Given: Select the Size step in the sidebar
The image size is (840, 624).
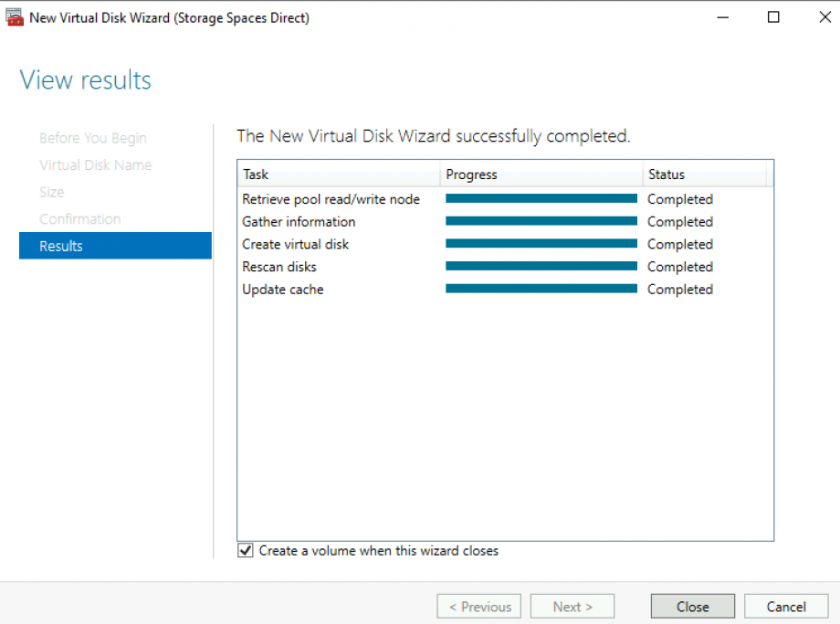Looking at the screenshot, I should coord(52,192).
